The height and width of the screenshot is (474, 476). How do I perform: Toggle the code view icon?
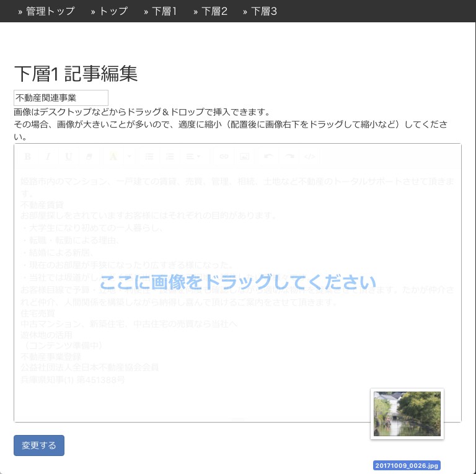point(311,156)
